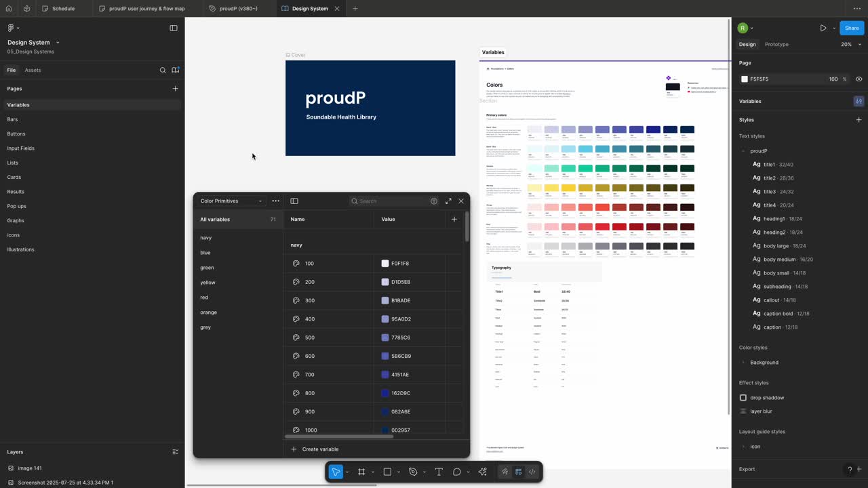Open a new tab with plus

coord(355,9)
